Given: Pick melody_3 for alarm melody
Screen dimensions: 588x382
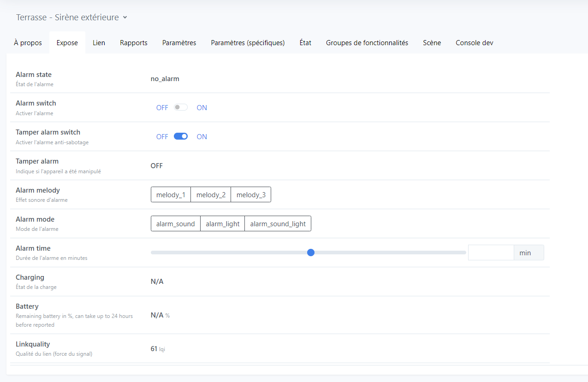Looking at the screenshot, I should tap(251, 195).
